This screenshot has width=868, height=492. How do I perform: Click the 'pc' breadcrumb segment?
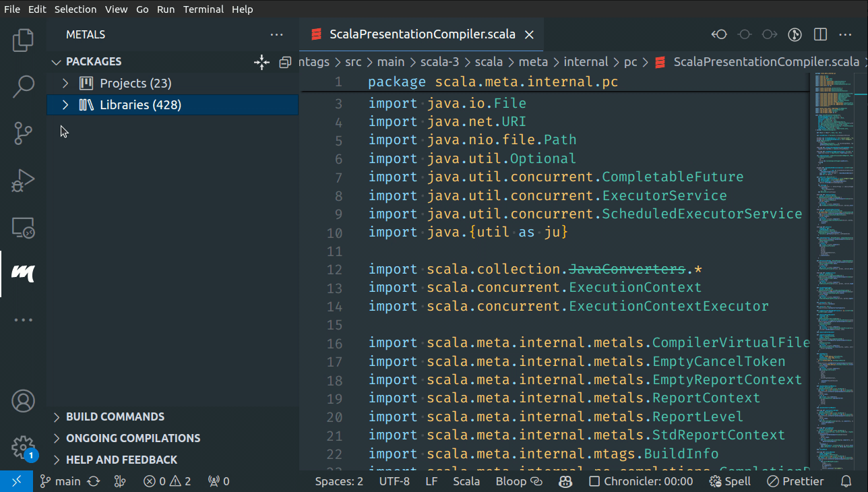[630, 62]
